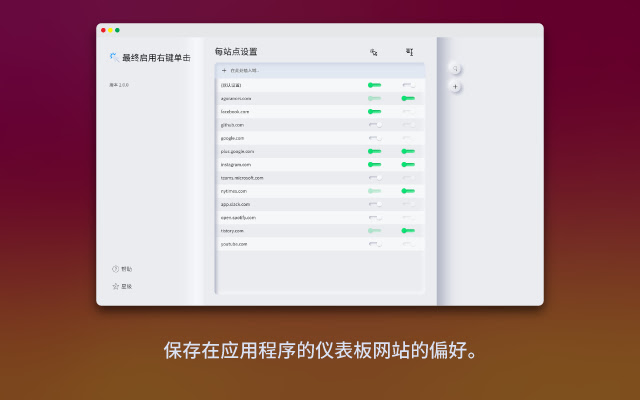Click the right-click enable column header icon
Image resolution: width=640 pixels, height=400 pixels.
[373, 52]
